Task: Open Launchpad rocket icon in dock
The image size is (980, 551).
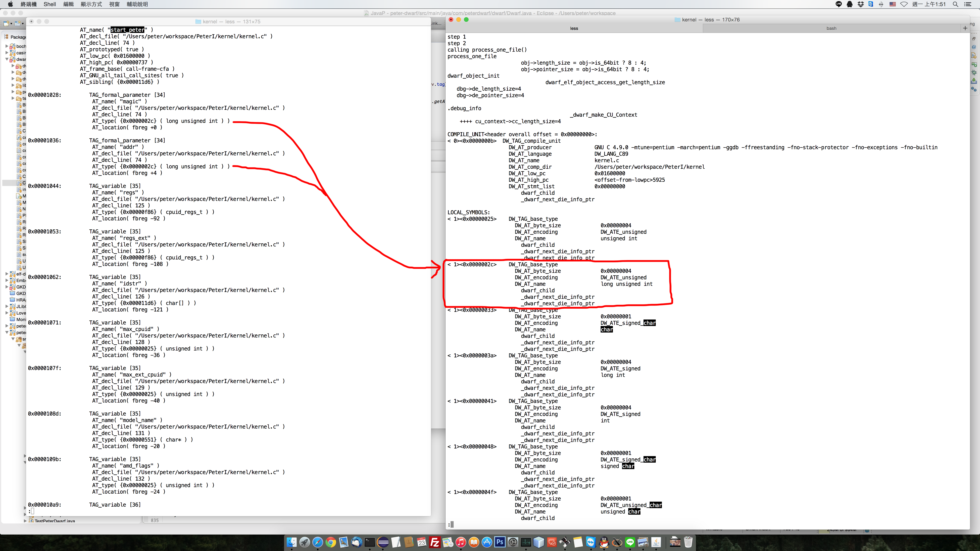Action: 304,542
